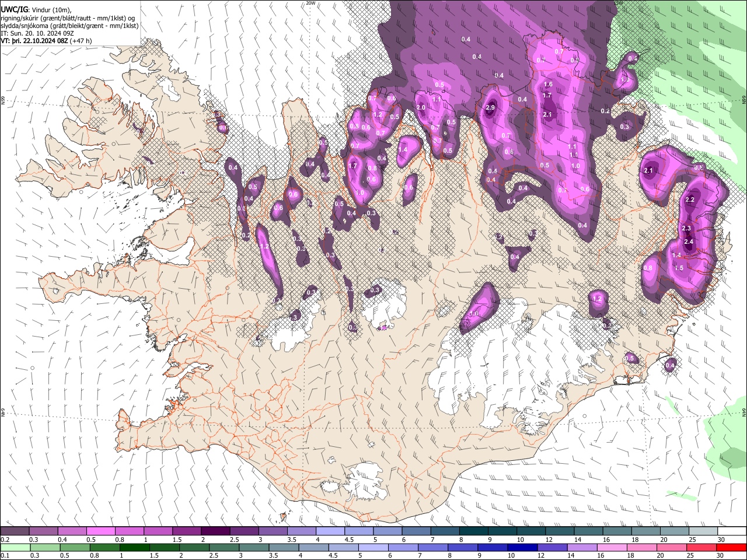Click the 2.2 value in the eastern snow band
The height and width of the screenshot is (560, 747).
pos(690,199)
